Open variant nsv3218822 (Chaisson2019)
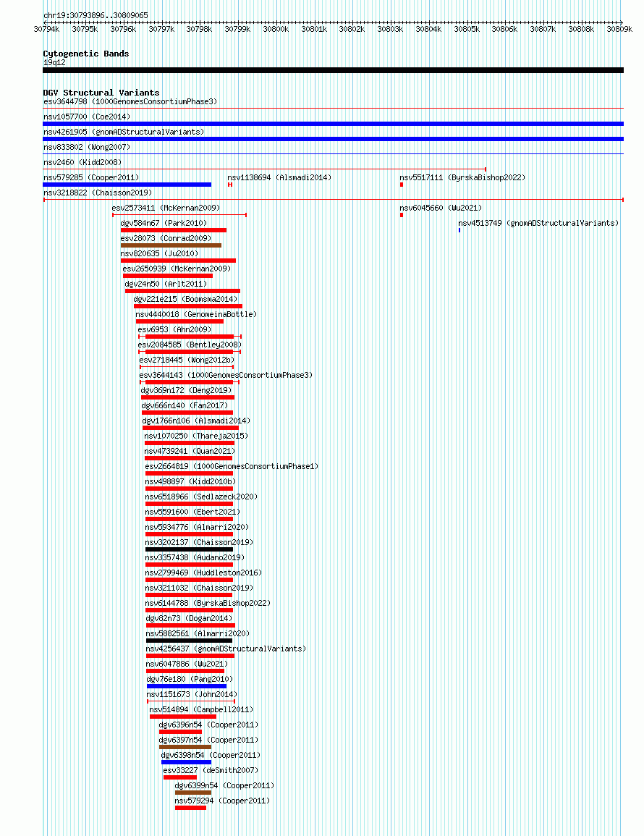The height and width of the screenshot is (836, 644). (x=98, y=193)
